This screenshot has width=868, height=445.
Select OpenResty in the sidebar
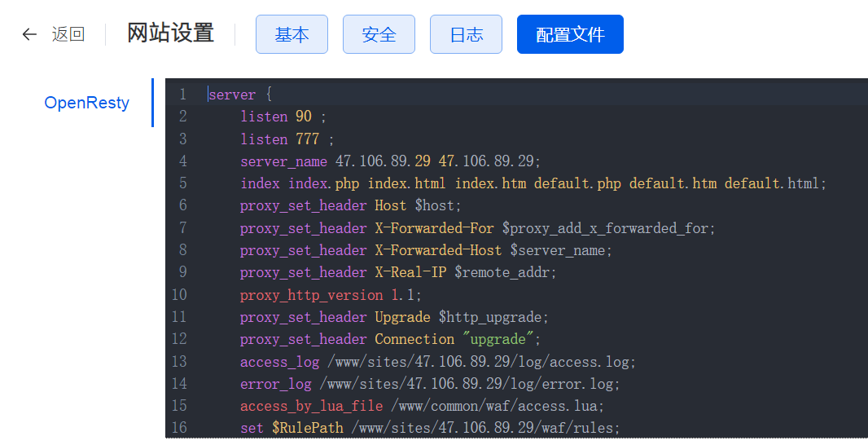(x=87, y=103)
